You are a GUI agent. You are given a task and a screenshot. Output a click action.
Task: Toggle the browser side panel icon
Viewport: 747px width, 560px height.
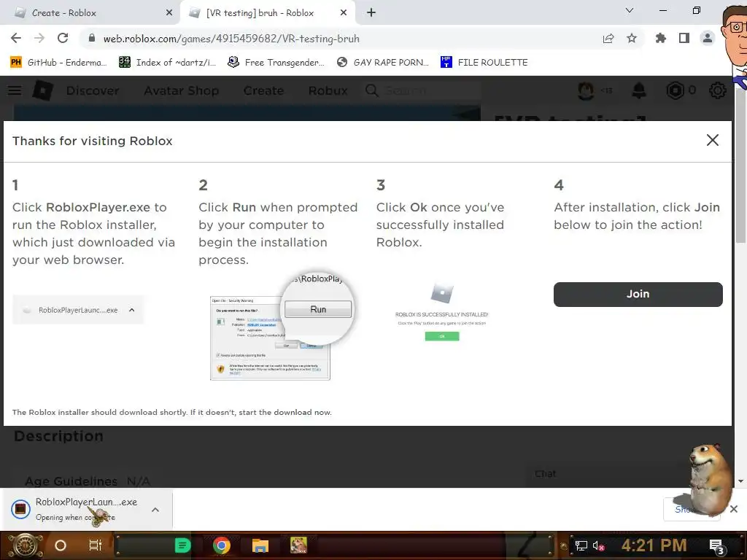coord(684,38)
